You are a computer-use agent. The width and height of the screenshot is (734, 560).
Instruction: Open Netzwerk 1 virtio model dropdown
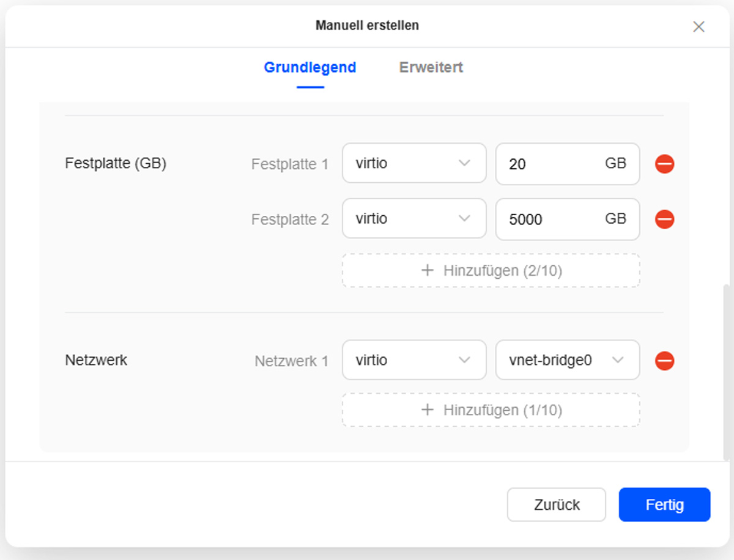click(414, 360)
